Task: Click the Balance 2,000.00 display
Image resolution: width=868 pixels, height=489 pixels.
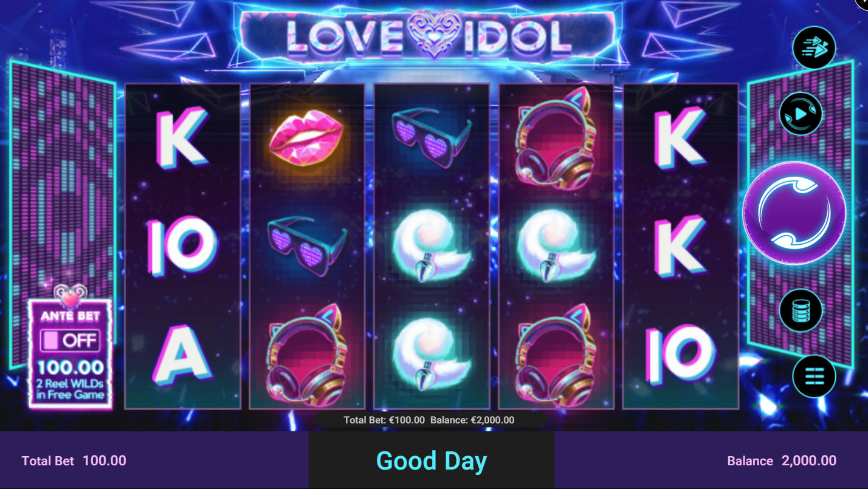Action: 782,460
